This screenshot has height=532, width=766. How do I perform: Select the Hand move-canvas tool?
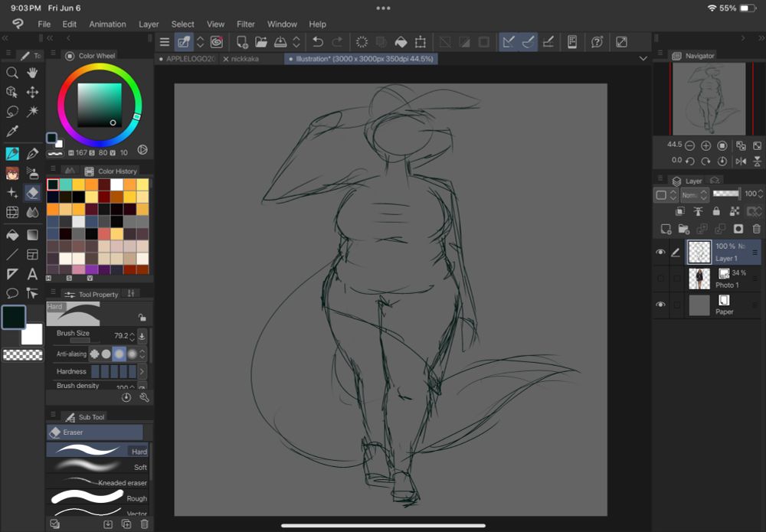point(32,73)
